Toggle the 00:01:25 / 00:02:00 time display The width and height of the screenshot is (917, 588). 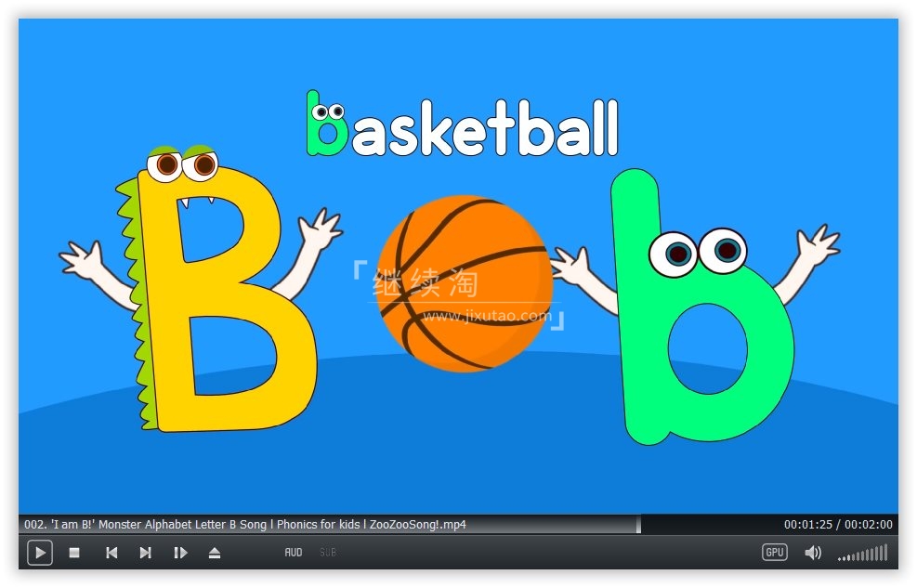point(837,525)
